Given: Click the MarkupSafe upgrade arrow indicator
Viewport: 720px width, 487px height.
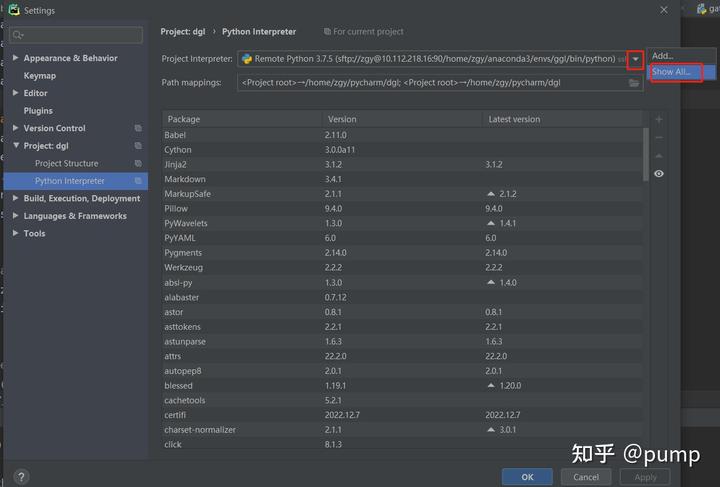Looking at the screenshot, I should (491, 194).
